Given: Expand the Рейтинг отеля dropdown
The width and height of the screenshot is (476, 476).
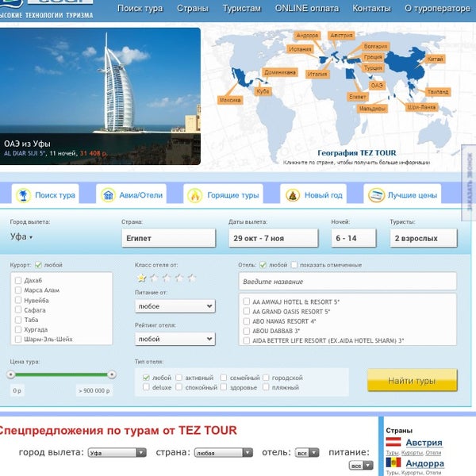Looking at the screenshot, I should pyautogui.click(x=175, y=339).
